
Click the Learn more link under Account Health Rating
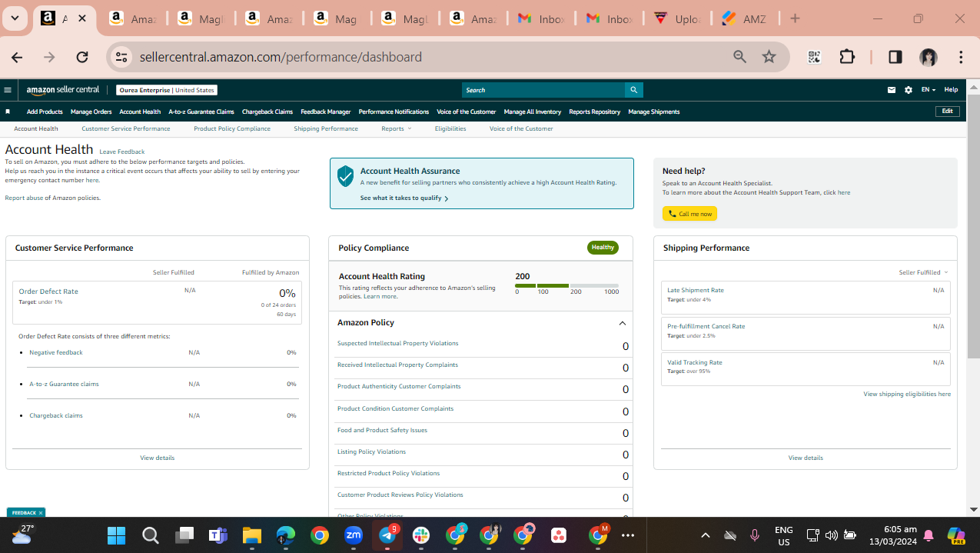click(x=380, y=296)
